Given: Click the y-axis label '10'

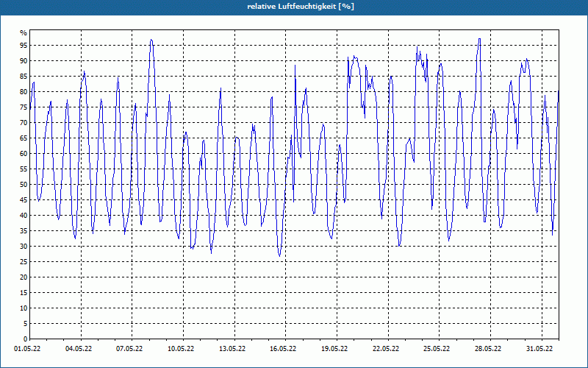Looking at the screenshot, I should [x=24, y=308].
